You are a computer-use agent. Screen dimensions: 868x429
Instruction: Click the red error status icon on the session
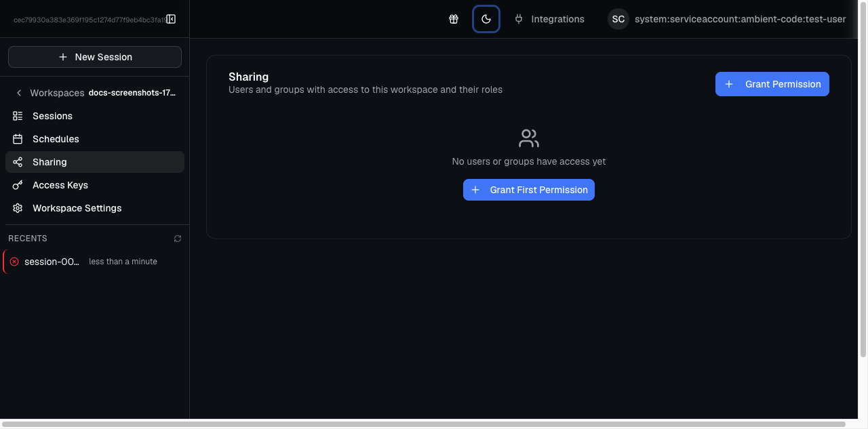(x=14, y=262)
